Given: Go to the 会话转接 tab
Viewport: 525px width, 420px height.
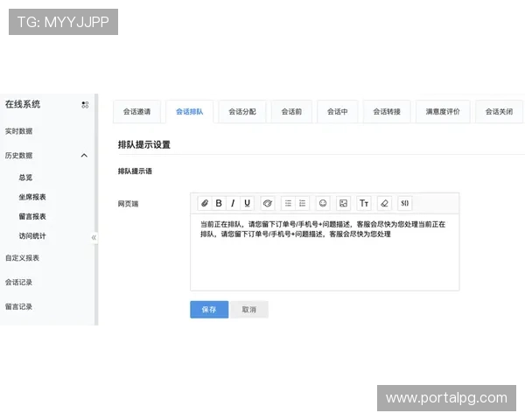Looking at the screenshot, I should [x=387, y=111].
